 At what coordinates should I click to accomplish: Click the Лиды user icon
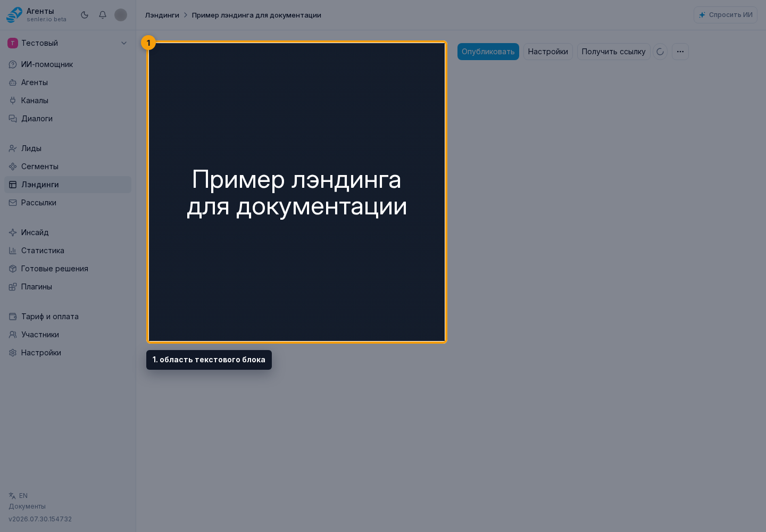click(x=13, y=148)
